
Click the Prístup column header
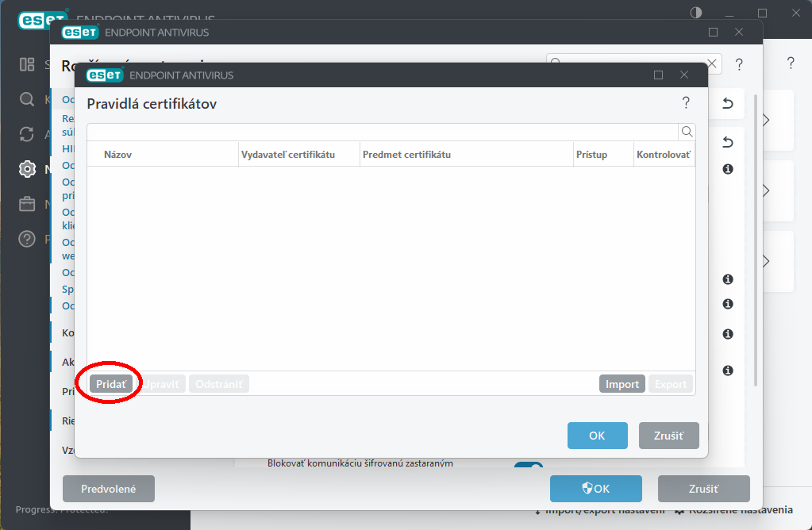pos(591,155)
